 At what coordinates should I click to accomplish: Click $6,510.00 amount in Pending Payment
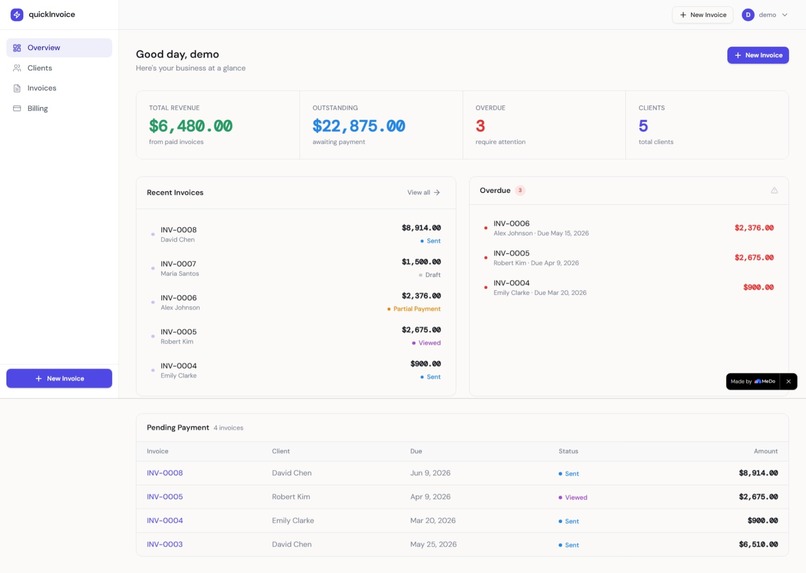(758, 544)
